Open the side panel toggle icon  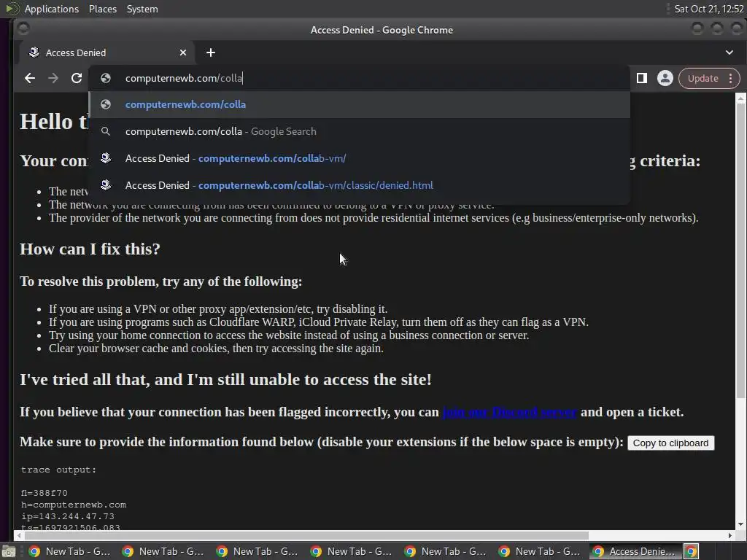[x=642, y=78]
